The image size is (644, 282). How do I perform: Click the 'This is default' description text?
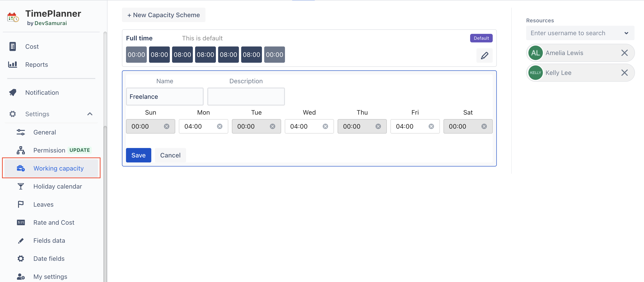tap(202, 38)
